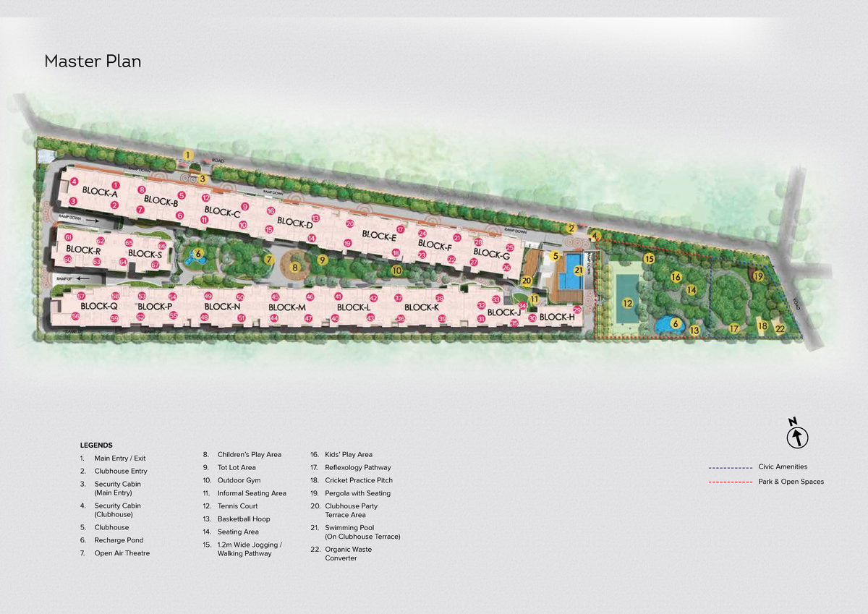Screen dimensions: 868x614
Task: Select the BLOCK-M building label
Action: (287, 307)
